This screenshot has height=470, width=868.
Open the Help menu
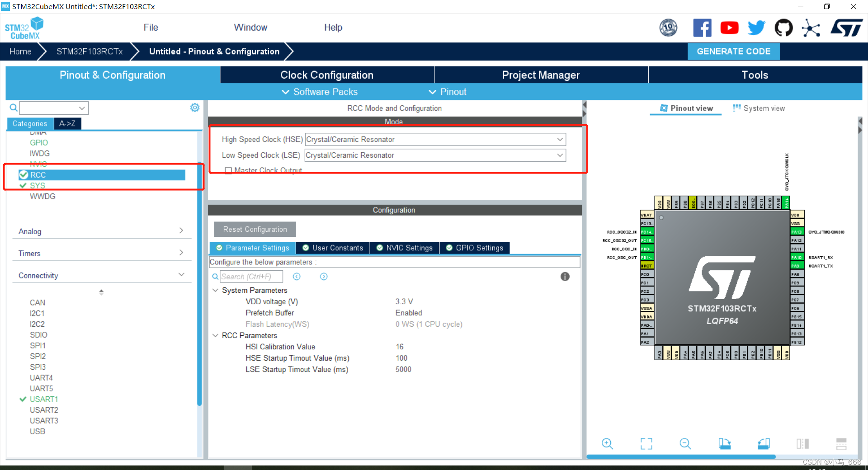tap(333, 28)
